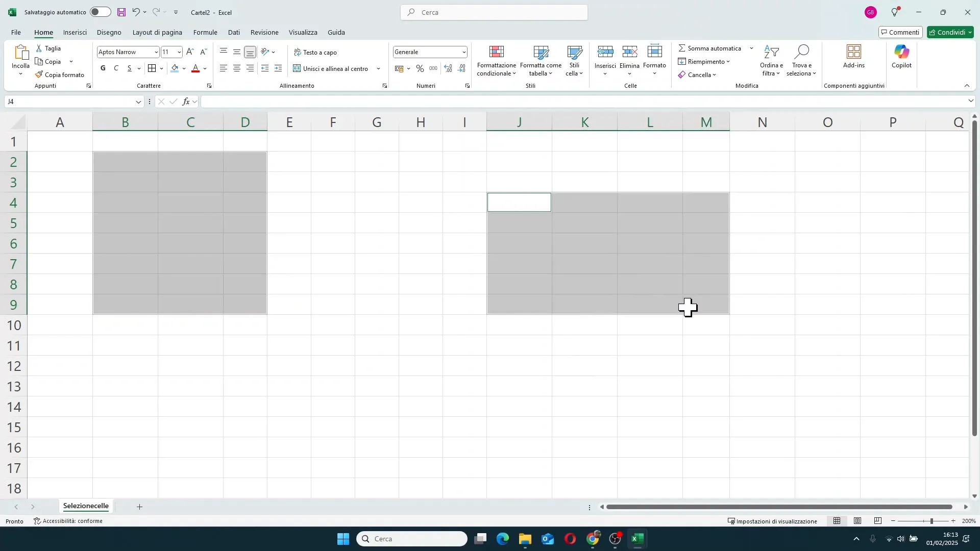This screenshot has height=551, width=980.
Task: Open the Formato cells menu
Action: click(655, 61)
